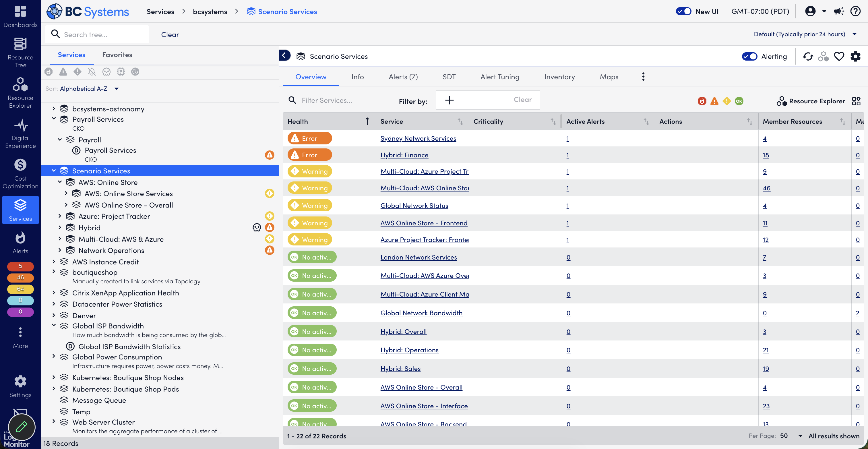Viewport: 868px width, 449px height.
Task: Toggle the New UI switch
Action: click(x=683, y=11)
